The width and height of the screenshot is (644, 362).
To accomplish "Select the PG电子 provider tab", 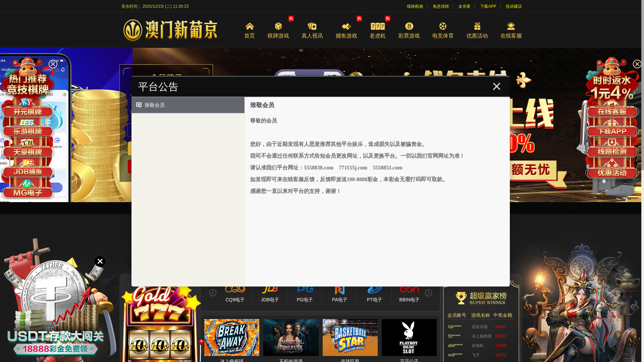I will tap(305, 294).
